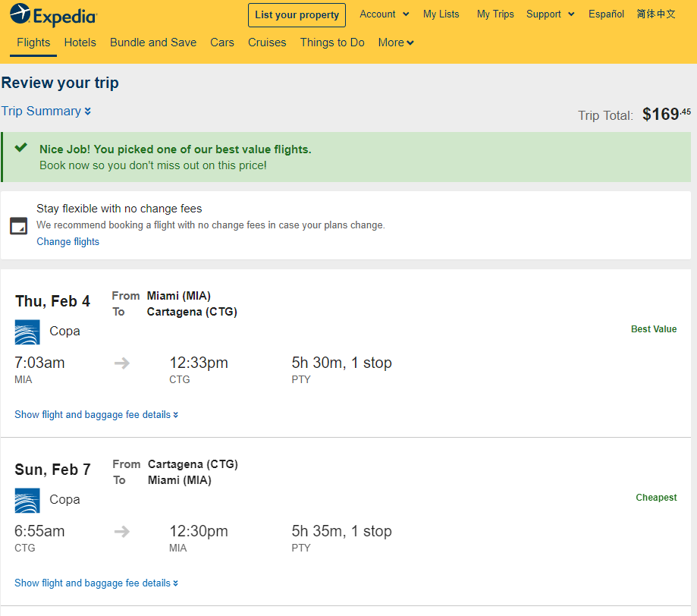The width and height of the screenshot is (697, 616).
Task: Click the calendar icon beside no change fees
Action: point(19,226)
